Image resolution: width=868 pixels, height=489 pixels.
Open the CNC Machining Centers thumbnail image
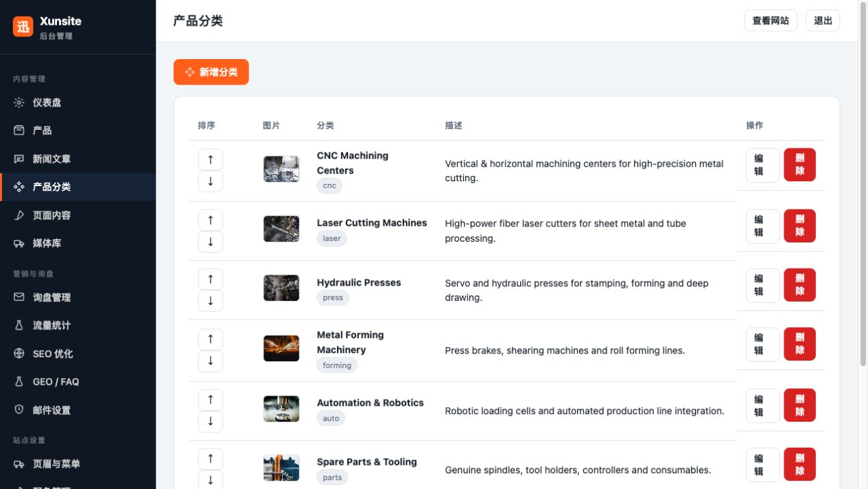[x=281, y=169]
